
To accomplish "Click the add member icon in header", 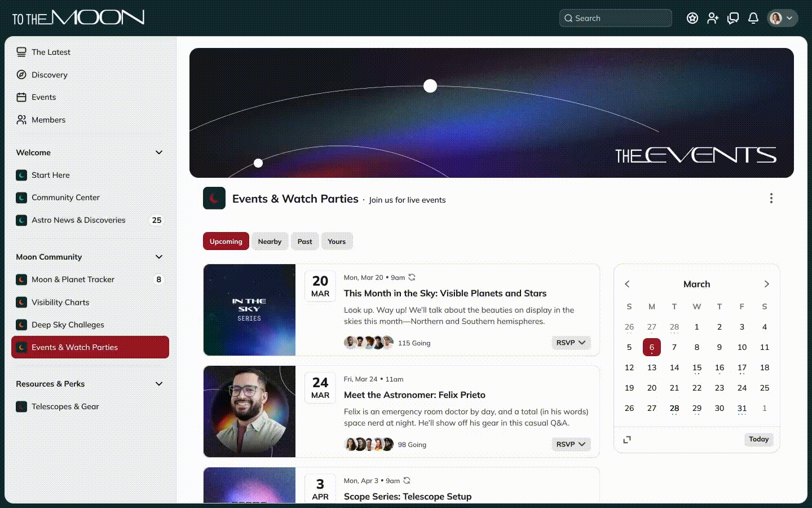I will pyautogui.click(x=713, y=18).
